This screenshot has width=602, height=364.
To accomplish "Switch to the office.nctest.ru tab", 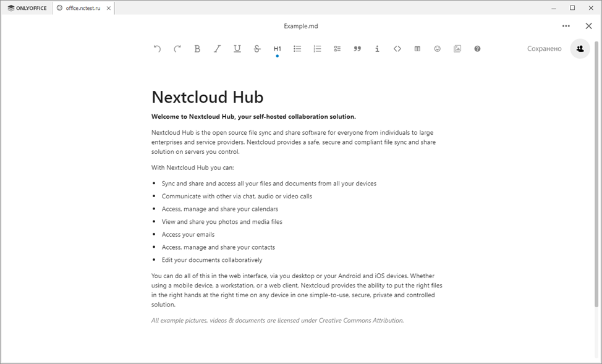I will (x=82, y=8).
